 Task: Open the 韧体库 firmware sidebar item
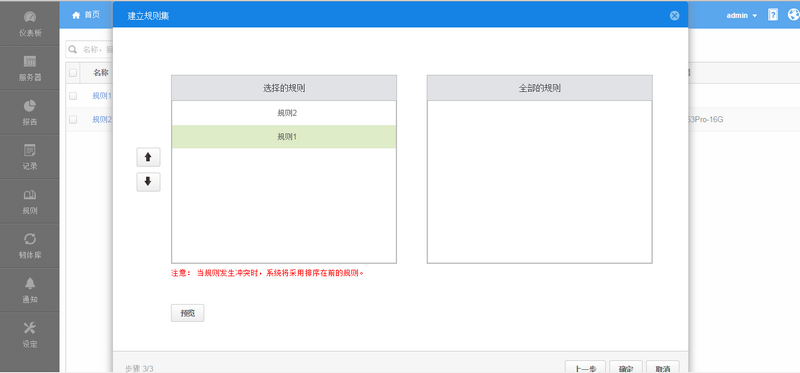point(30,246)
